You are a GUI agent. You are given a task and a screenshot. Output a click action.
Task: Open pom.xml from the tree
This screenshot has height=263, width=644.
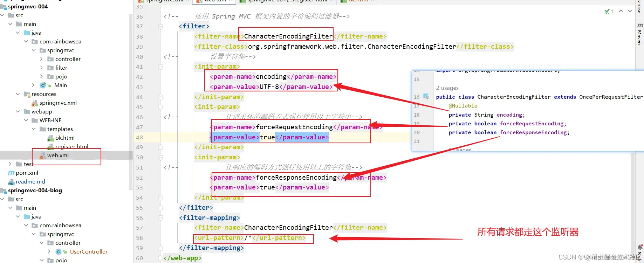(x=27, y=173)
